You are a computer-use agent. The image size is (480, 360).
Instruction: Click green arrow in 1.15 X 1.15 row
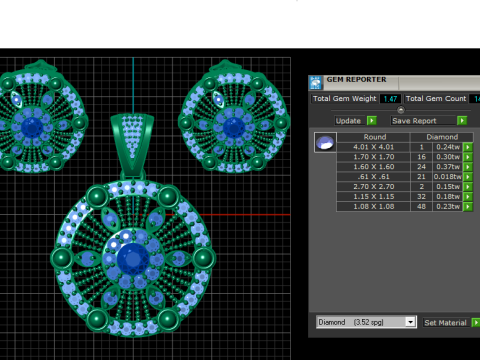click(x=468, y=197)
